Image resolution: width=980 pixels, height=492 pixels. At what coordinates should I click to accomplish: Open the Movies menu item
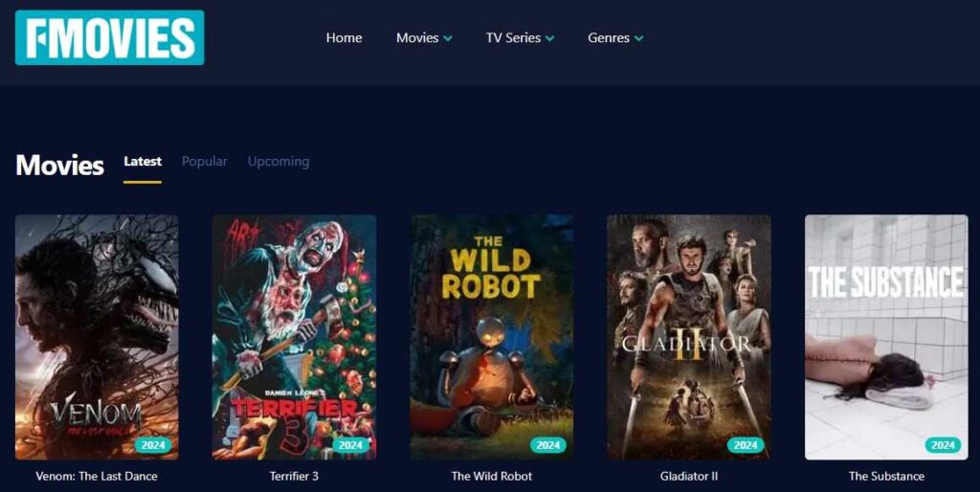417,38
